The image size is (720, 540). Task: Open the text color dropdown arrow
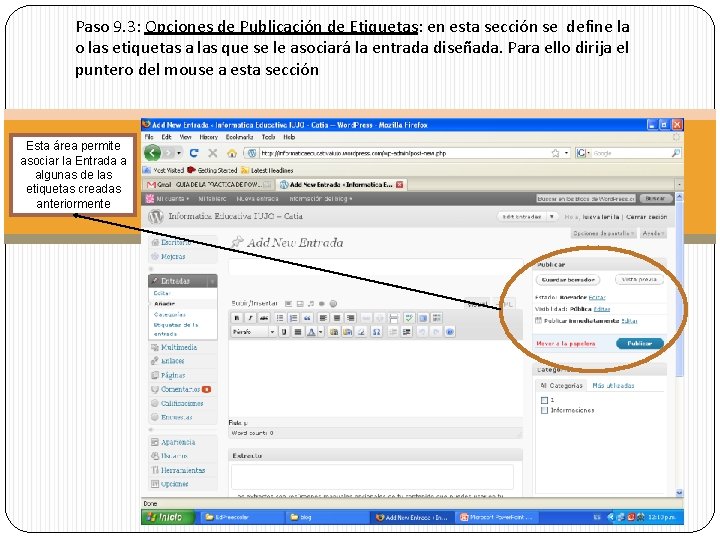(321, 332)
